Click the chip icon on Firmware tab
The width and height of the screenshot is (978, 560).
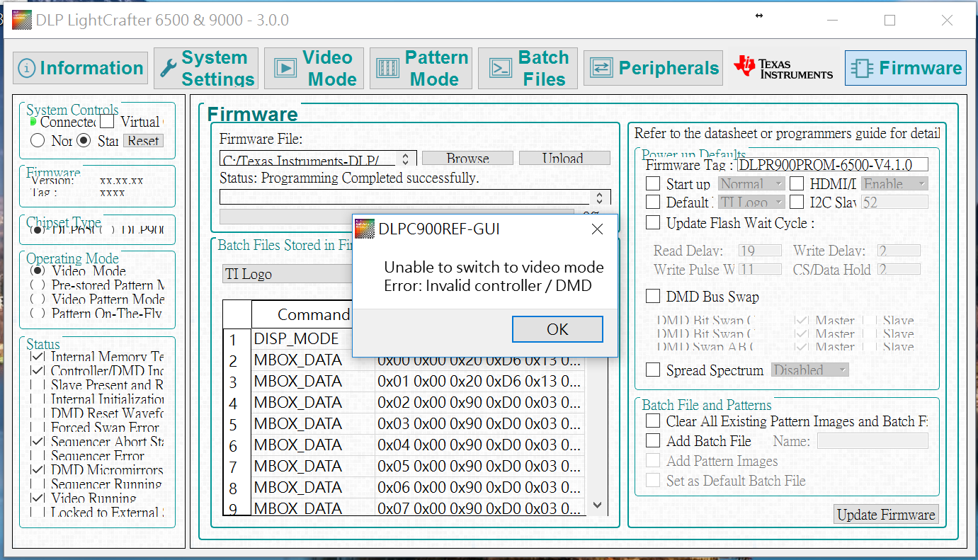tap(862, 68)
